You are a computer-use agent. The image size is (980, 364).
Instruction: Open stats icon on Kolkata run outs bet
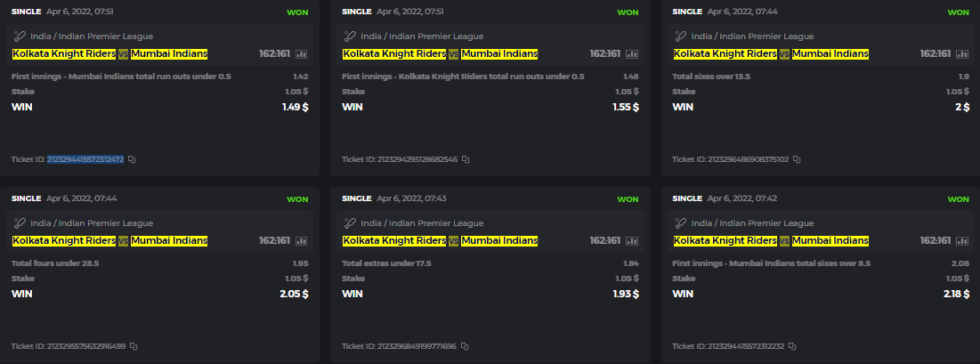(x=631, y=54)
